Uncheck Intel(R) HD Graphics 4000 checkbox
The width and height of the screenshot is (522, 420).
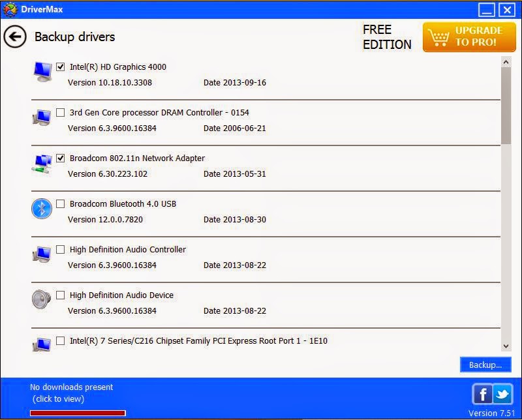[60, 67]
